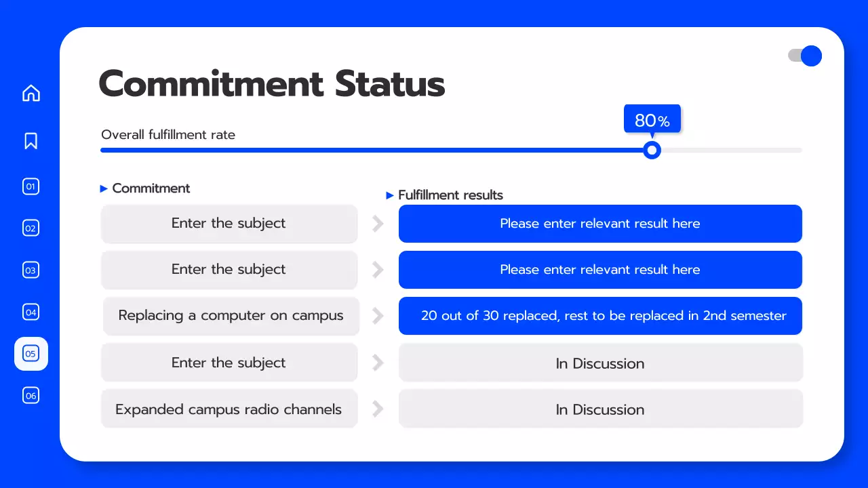Open the Home icon in sidebar
This screenshot has width=868, height=488.
click(31, 93)
